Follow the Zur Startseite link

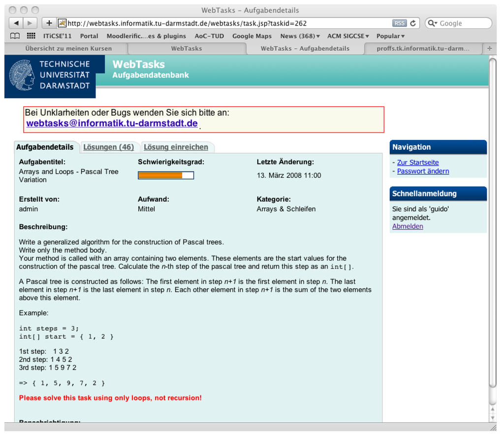(417, 162)
